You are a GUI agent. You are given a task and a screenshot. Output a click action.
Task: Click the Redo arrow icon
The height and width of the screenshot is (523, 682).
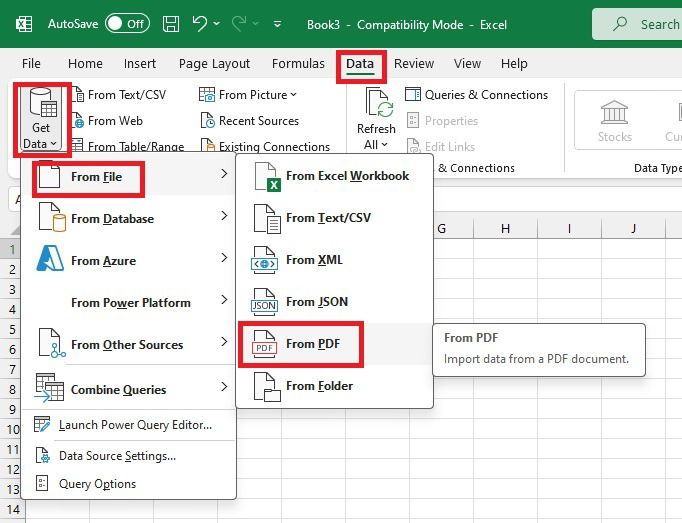[238, 23]
